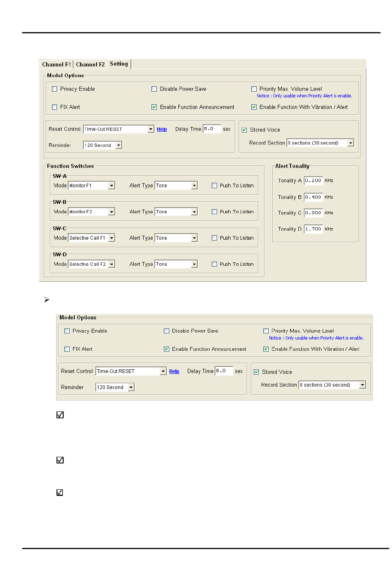Focus the Tonality C frequency field
The image size is (392, 569).
click(x=313, y=213)
